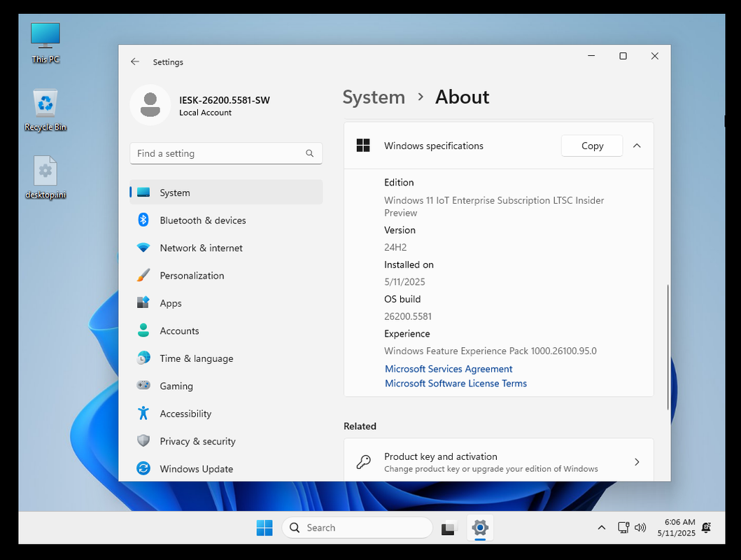
Task: Click the Windows 11 IoT Enterprise edition text
Action: coord(494,206)
